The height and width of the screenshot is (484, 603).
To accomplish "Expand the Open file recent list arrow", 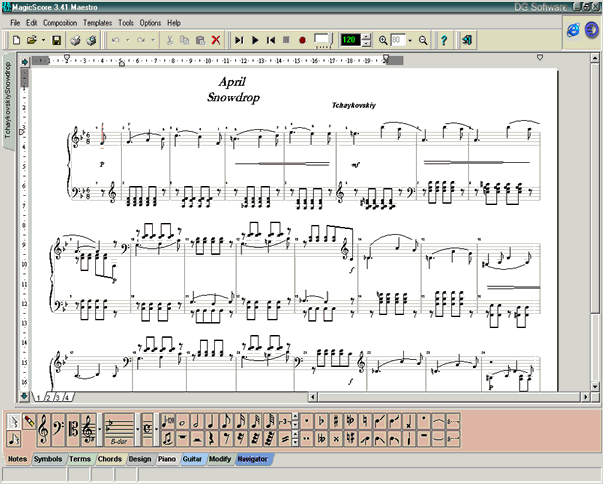I will click(x=43, y=40).
